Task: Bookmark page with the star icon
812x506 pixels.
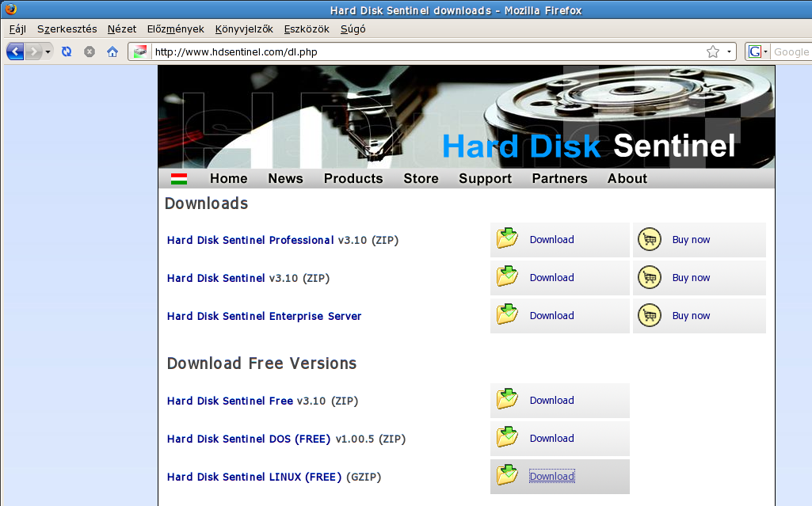Action: 712,51
